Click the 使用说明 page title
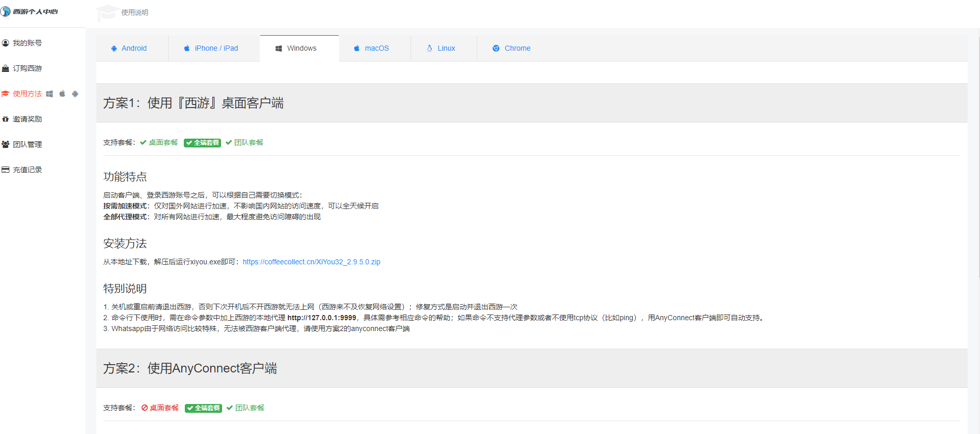The height and width of the screenshot is (434, 980). pos(135,12)
